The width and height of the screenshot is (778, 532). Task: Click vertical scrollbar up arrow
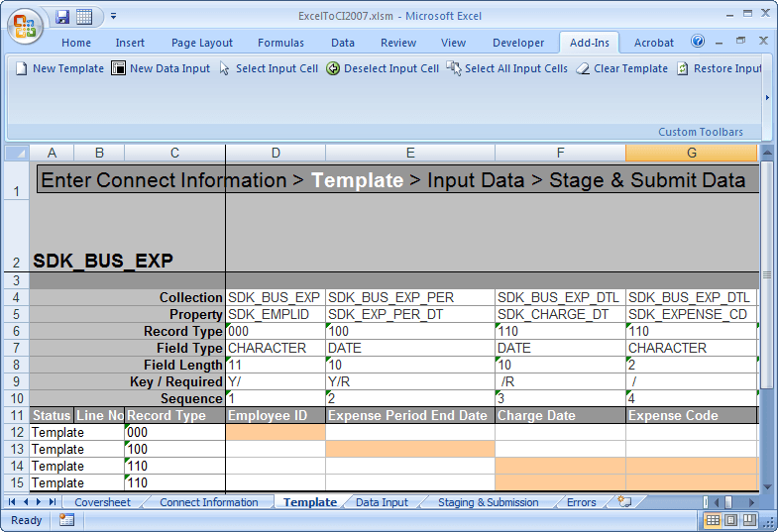point(766,154)
